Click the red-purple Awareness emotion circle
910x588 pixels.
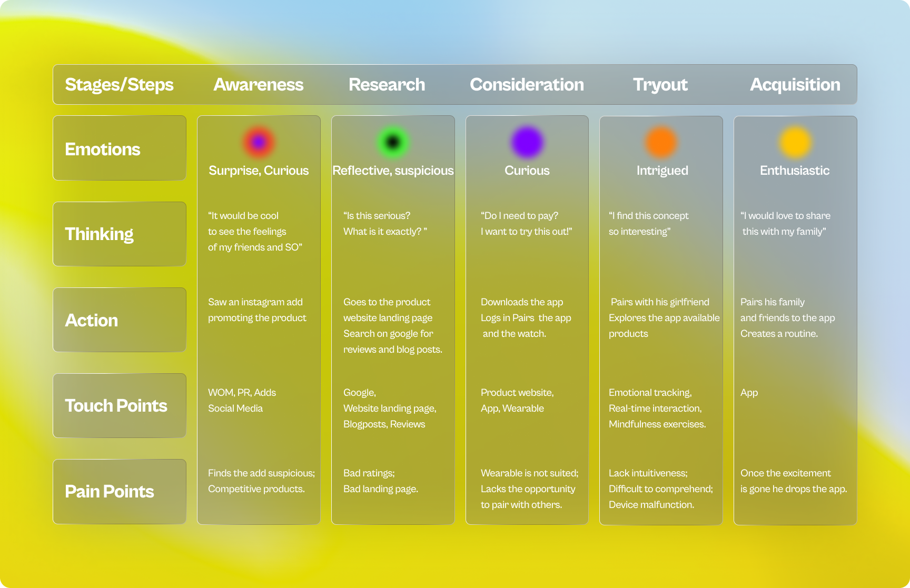click(259, 142)
